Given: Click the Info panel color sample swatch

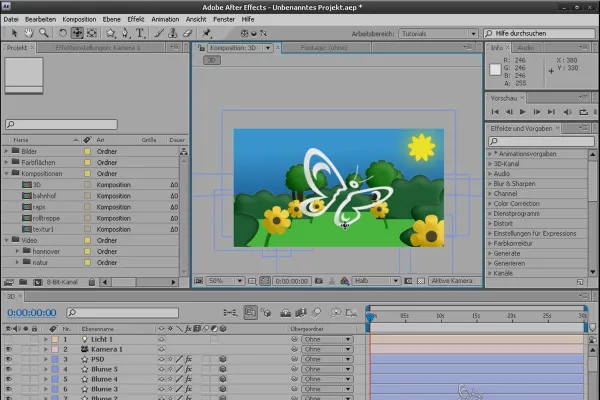Looking at the screenshot, I should 495,70.
